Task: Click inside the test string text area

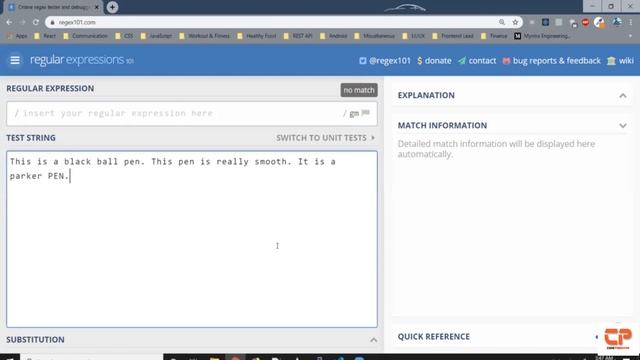Action: click(192, 239)
